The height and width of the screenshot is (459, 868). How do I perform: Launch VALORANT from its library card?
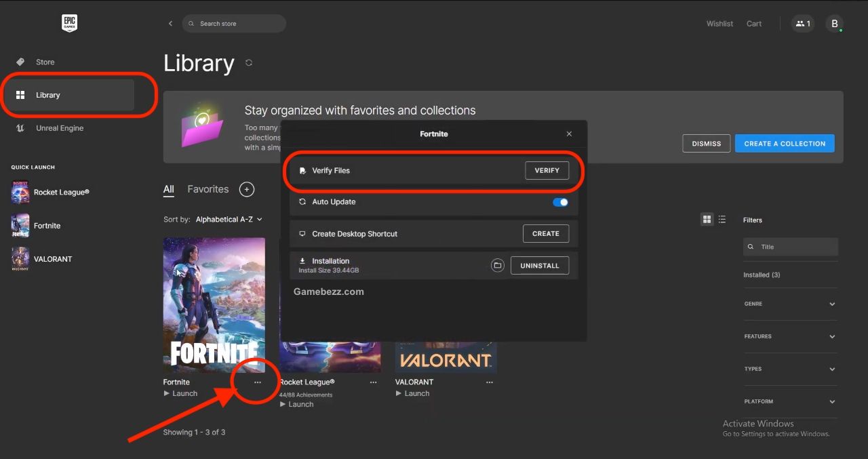[413, 393]
